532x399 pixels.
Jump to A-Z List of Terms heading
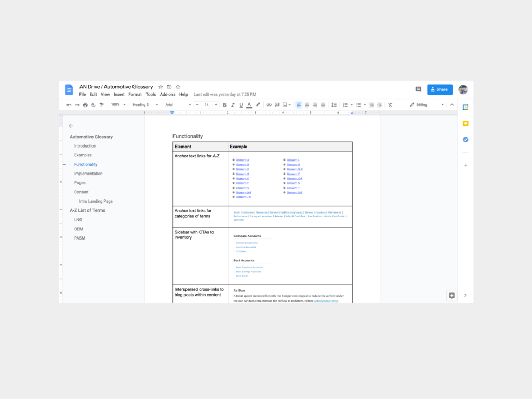(x=87, y=210)
